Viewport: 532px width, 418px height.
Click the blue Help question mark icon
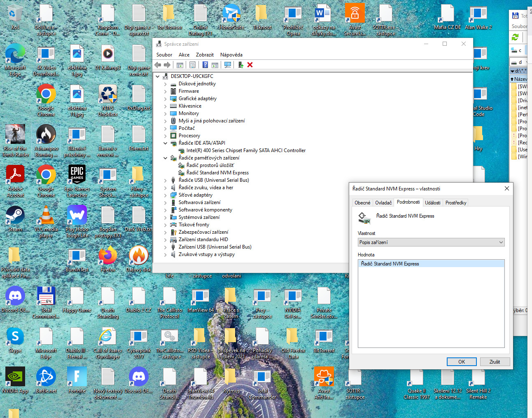coord(205,65)
